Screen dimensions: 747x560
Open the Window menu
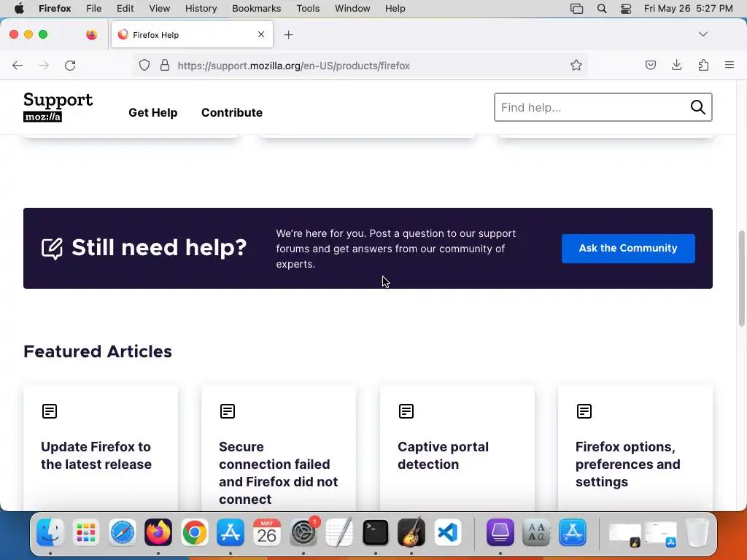(x=352, y=9)
